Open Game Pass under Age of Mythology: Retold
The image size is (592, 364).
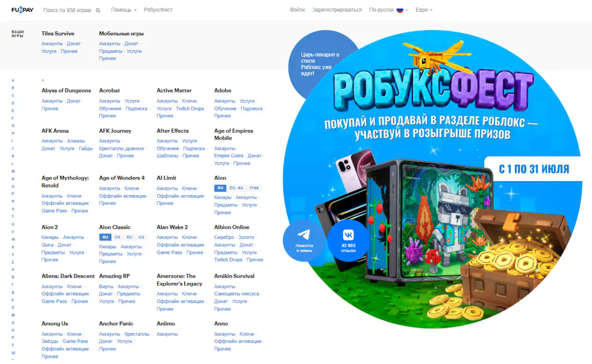click(54, 211)
